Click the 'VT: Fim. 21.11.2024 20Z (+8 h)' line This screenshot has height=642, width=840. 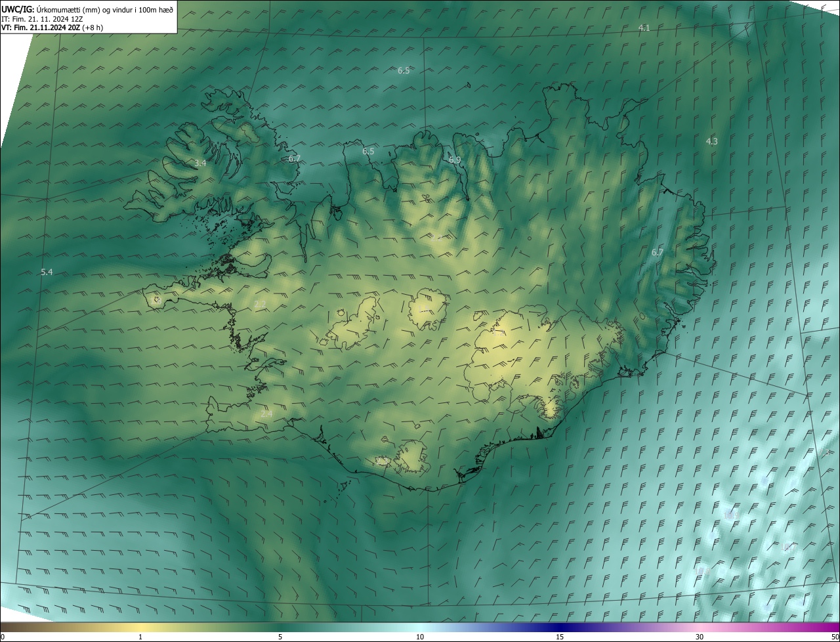click(x=52, y=28)
